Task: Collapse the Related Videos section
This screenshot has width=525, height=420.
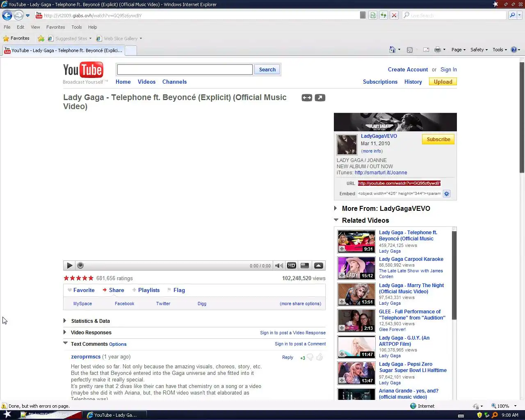Action: point(336,220)
